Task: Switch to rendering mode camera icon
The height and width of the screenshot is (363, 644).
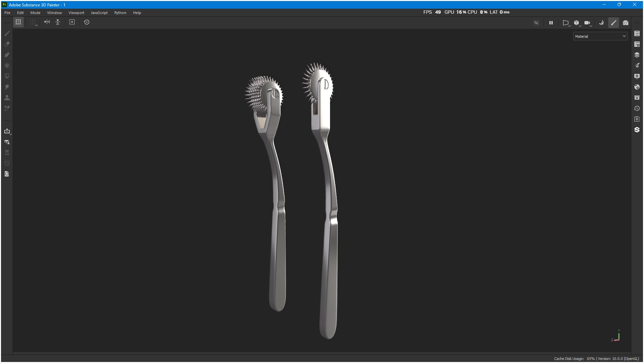Action: point(626,23)
